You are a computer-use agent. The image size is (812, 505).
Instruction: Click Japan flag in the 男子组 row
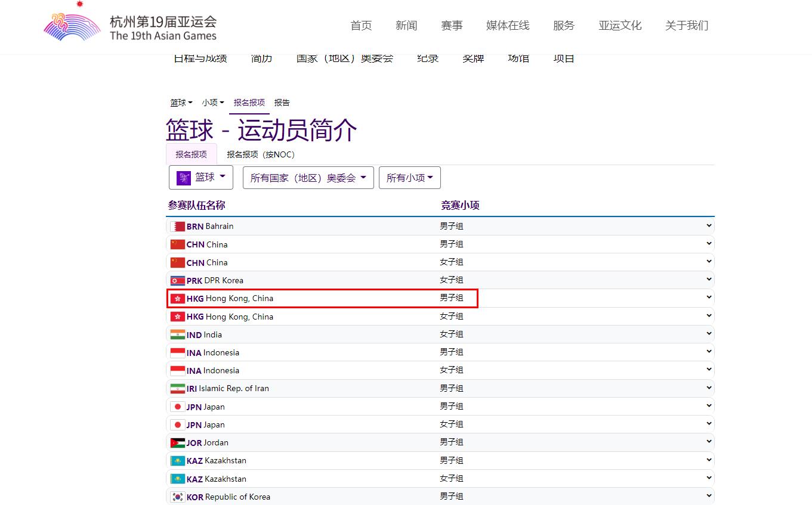click(178, 407)
